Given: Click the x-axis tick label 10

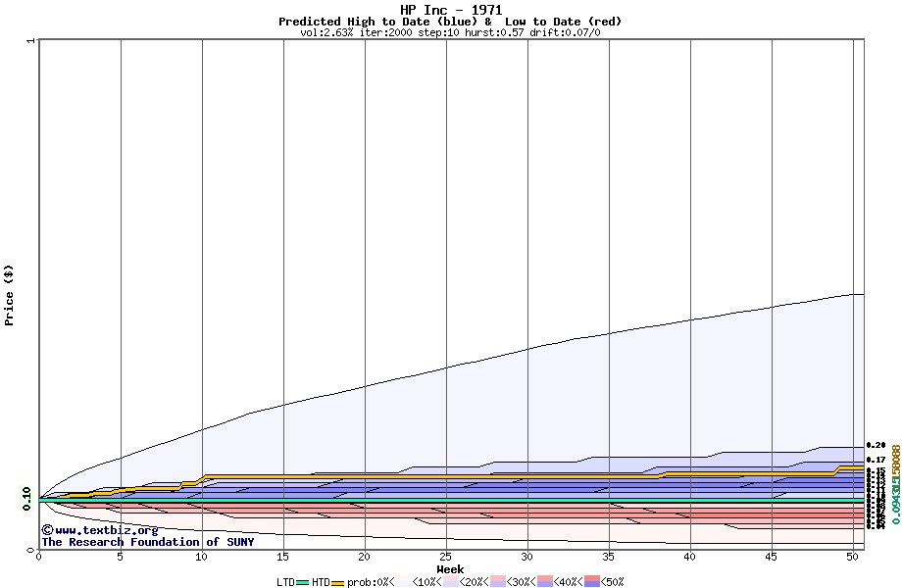Looking at the screenshot, I should 201,557.
